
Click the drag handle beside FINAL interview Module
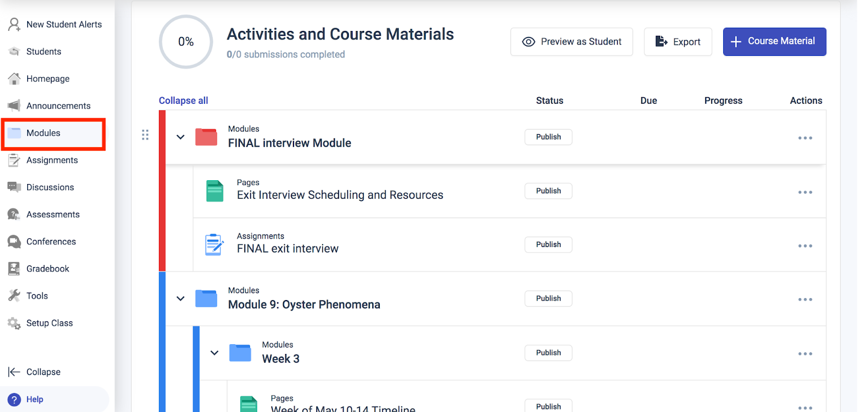[145, 135]
